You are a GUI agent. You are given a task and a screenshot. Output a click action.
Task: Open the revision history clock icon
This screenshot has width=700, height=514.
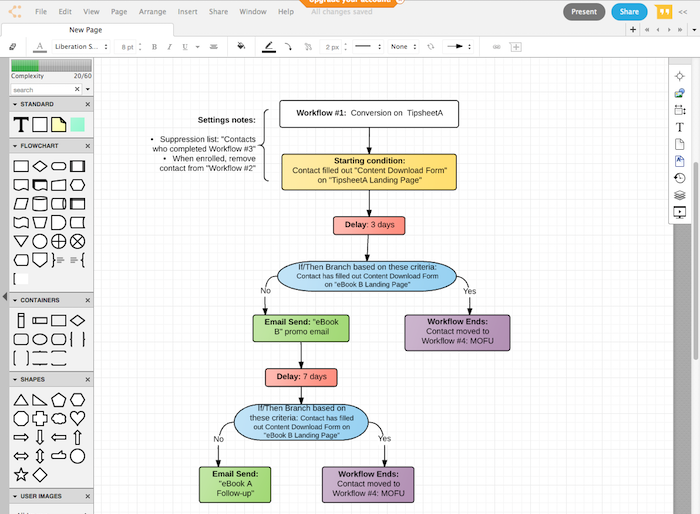[x=679, y=178]
